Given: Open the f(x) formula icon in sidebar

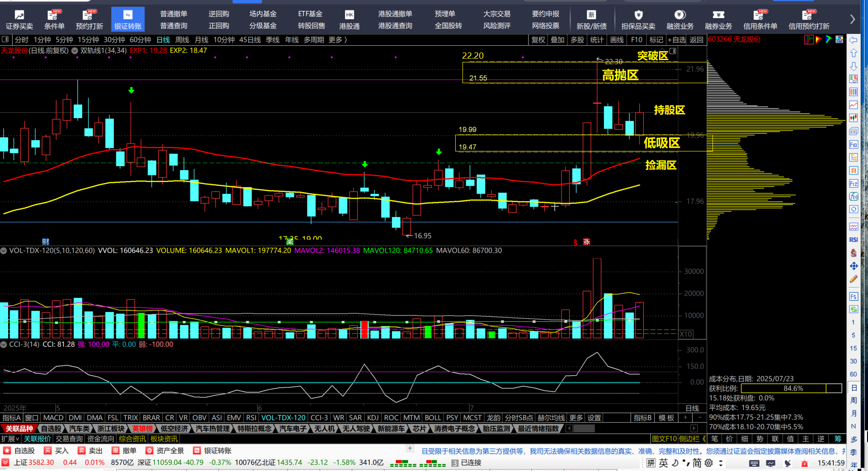Looking at the screenshot, I should [x=854, y=196].
